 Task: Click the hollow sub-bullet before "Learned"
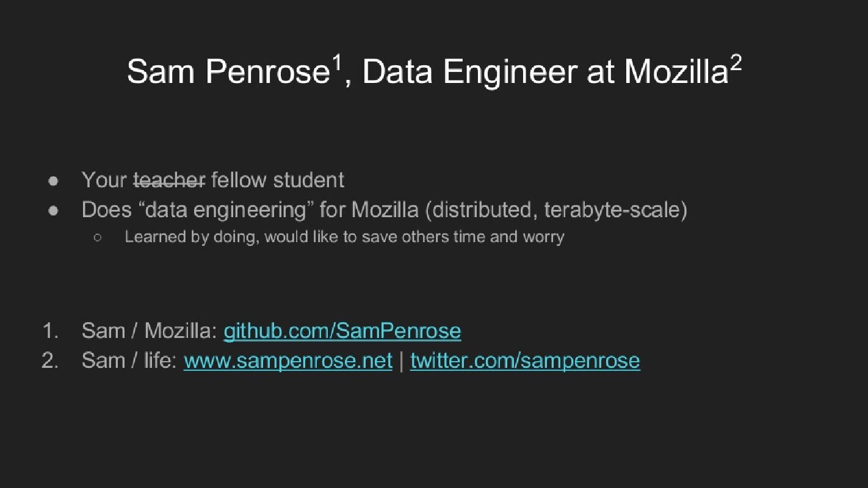point(97,237)
